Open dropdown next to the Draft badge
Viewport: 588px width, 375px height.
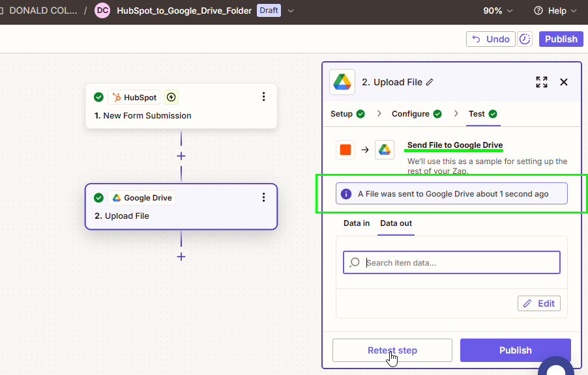pos(291,11)
